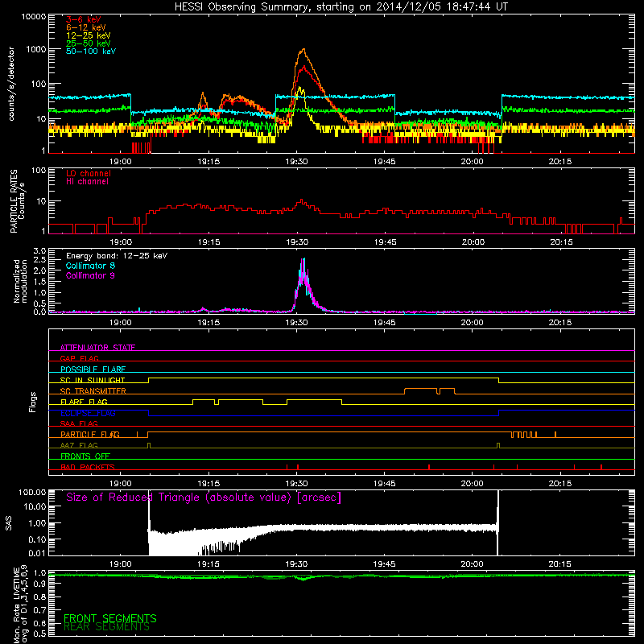
Task: Click the GAP FLAG label
Action: 79,358
